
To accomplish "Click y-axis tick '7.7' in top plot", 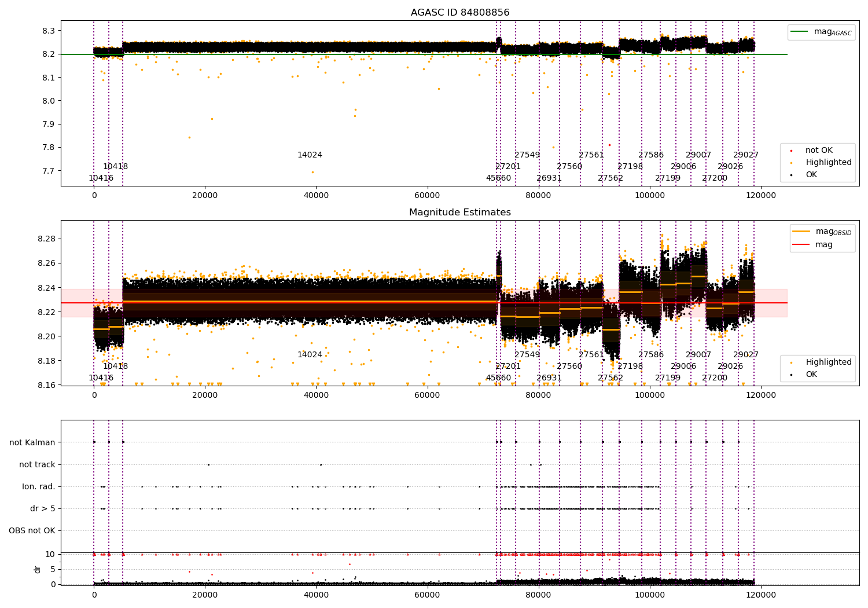I will pyautogui.click(x=49, y=171).
